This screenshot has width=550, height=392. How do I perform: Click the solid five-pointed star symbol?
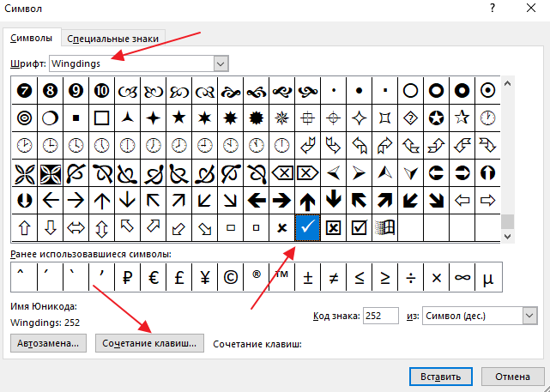point(178,118)
